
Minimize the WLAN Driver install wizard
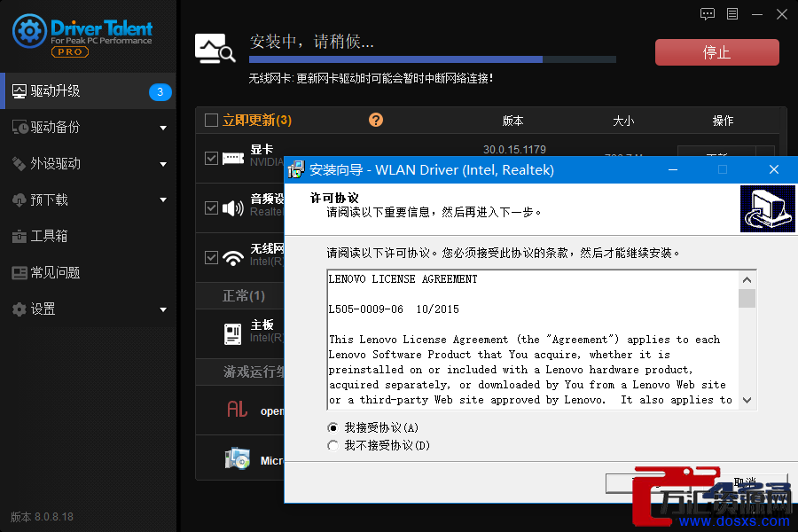[x=673, y=169]
